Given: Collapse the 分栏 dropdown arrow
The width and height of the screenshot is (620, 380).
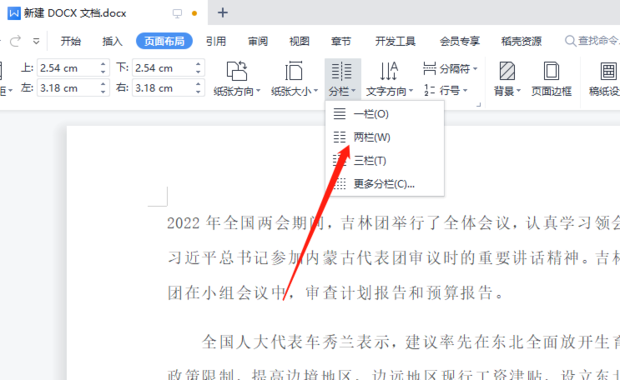Looking at the screenshot, I should pos(353,91).
